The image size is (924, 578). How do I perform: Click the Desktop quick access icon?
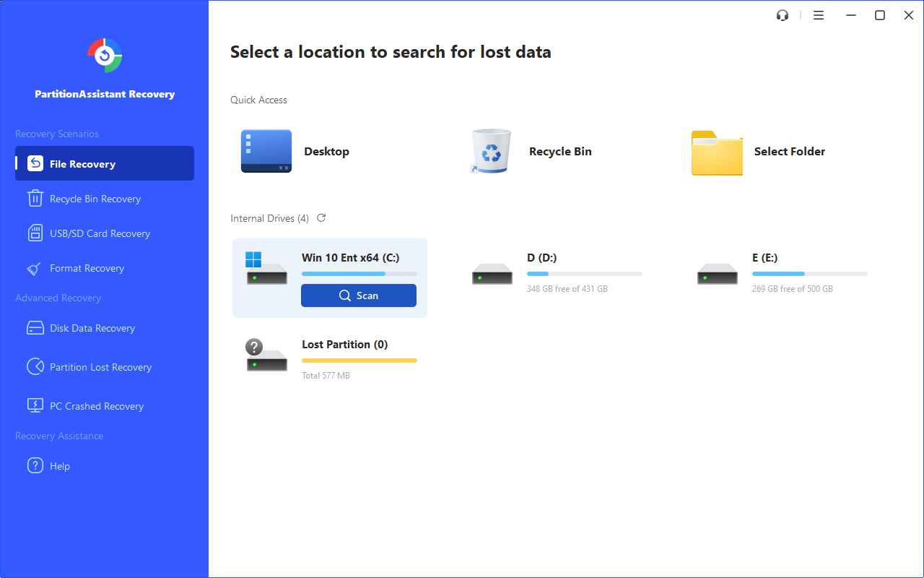(266, 151)
